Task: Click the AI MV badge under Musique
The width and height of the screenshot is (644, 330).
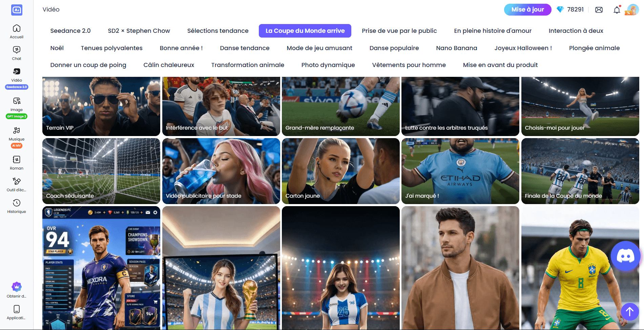Action: coord(17,146)
